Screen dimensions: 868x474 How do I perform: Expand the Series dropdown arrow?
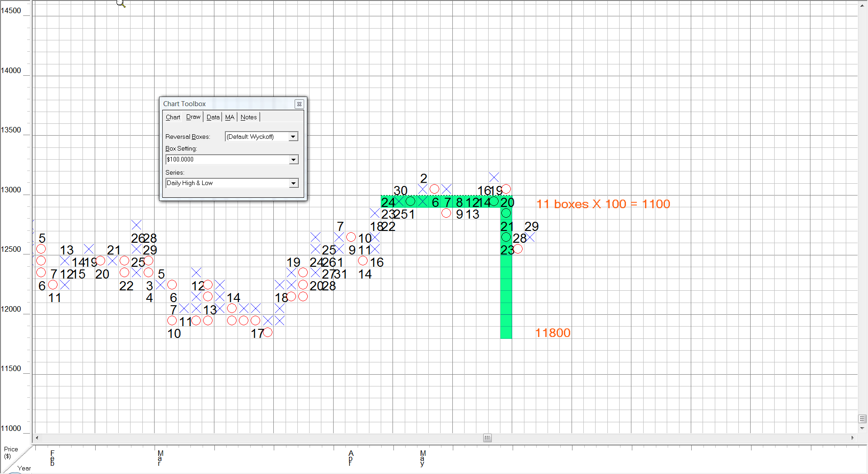(293, 183)
